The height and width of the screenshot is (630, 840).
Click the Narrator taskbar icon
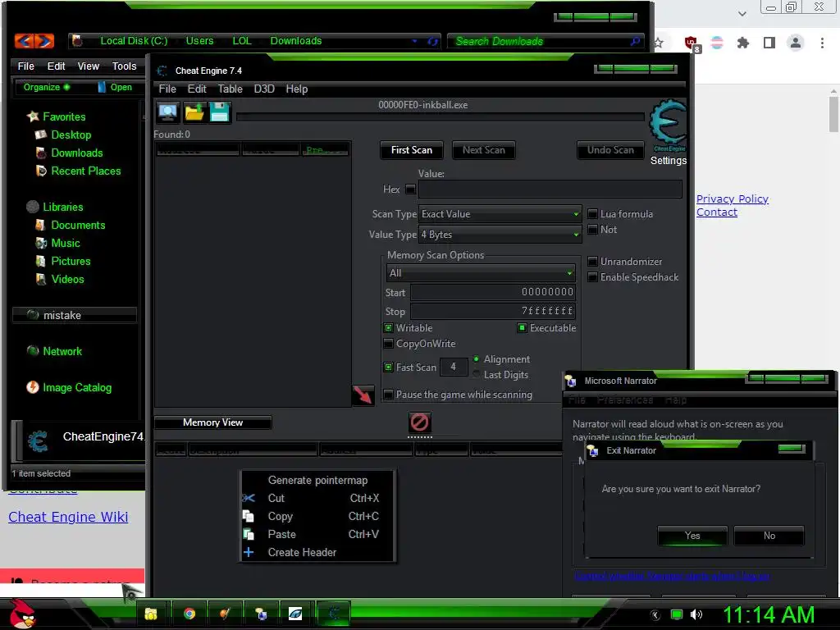click(262, 614)
